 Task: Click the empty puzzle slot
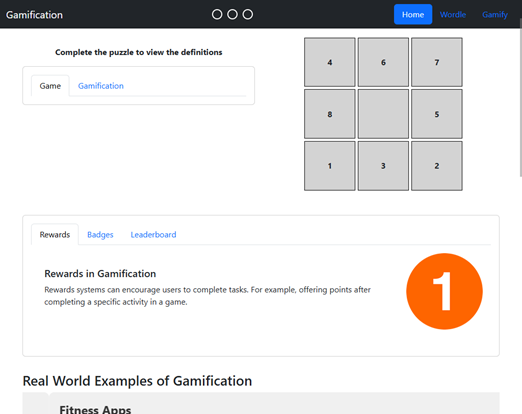coord(383,114)
